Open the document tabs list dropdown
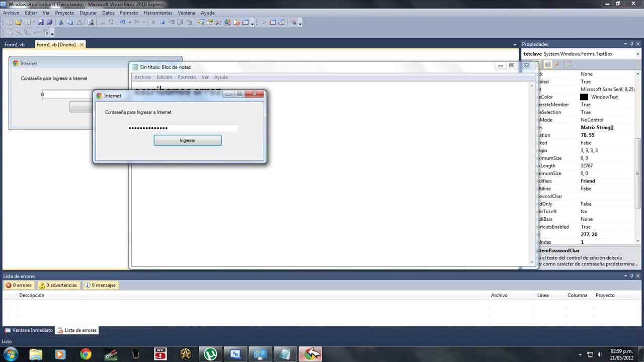 (x=515, y=45)
